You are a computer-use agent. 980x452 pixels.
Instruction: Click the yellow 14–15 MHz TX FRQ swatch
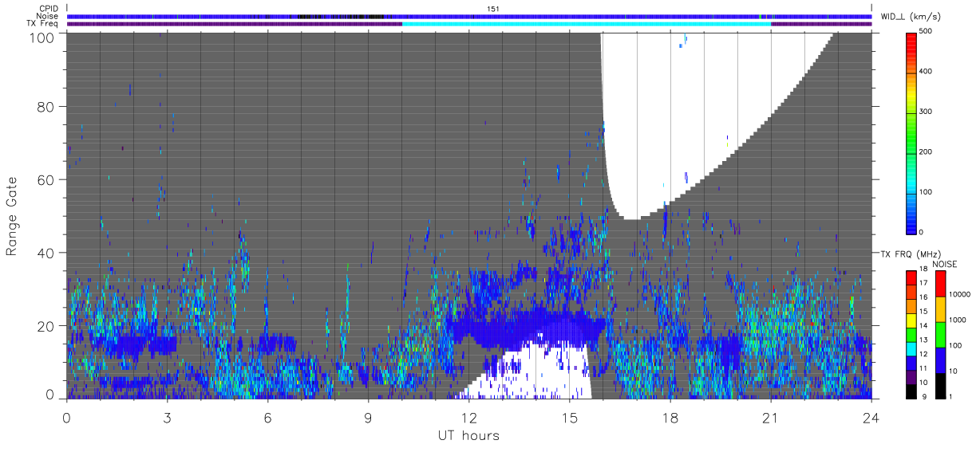(x=911, y=319)
